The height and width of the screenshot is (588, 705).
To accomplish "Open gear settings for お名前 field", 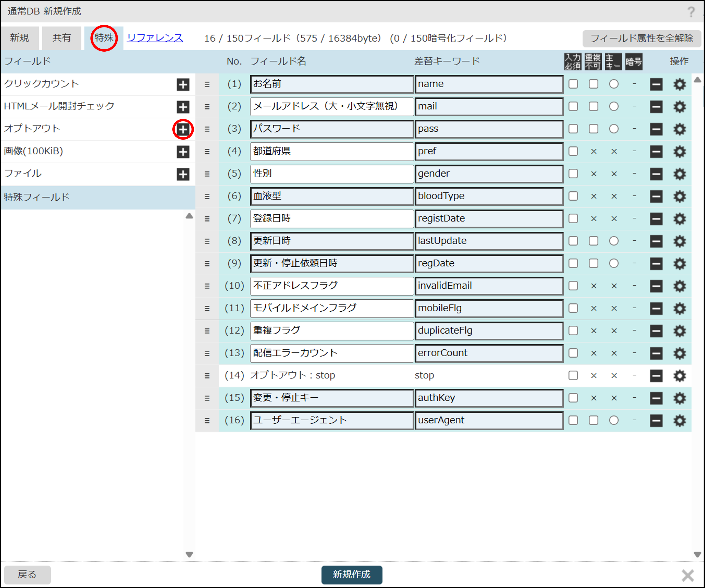I will coord(679,84).
